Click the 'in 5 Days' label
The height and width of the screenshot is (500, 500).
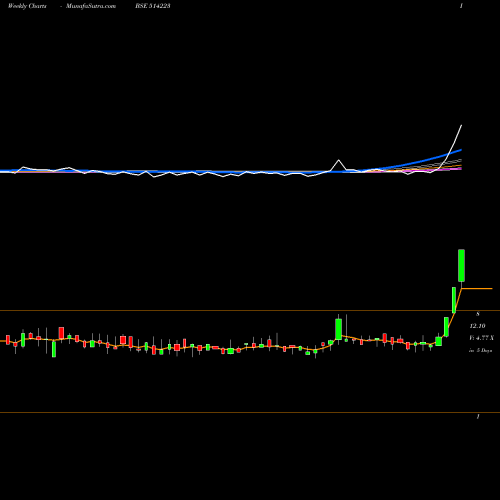480,350
